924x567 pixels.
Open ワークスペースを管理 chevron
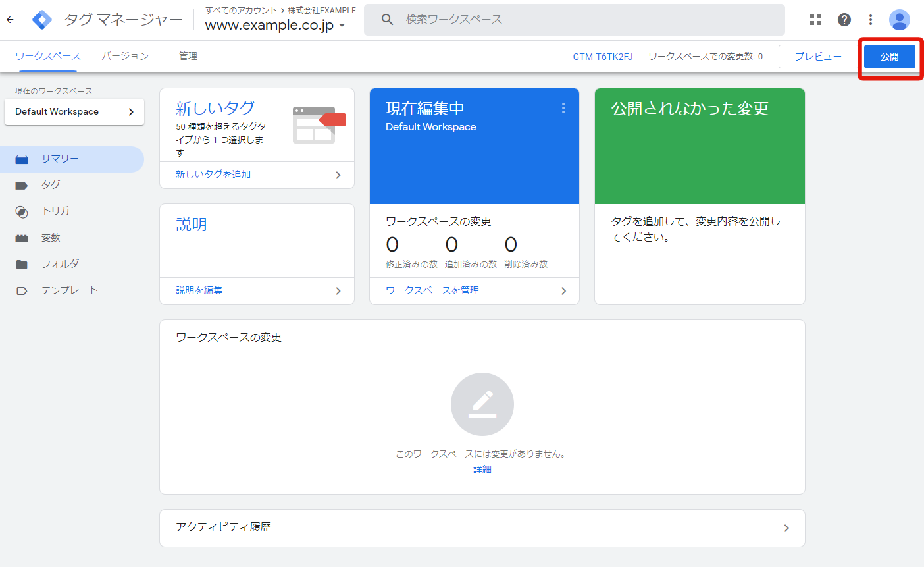click(563, 291)
